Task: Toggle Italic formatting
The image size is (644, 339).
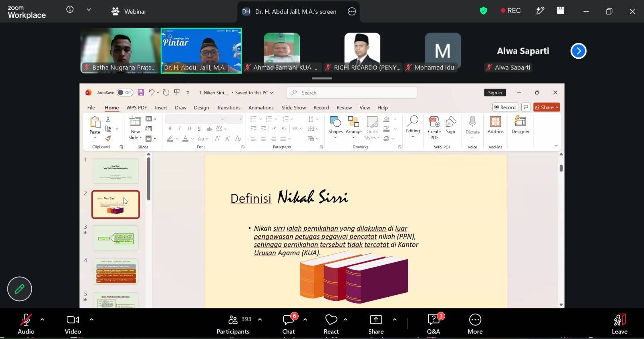Action: 180,129
